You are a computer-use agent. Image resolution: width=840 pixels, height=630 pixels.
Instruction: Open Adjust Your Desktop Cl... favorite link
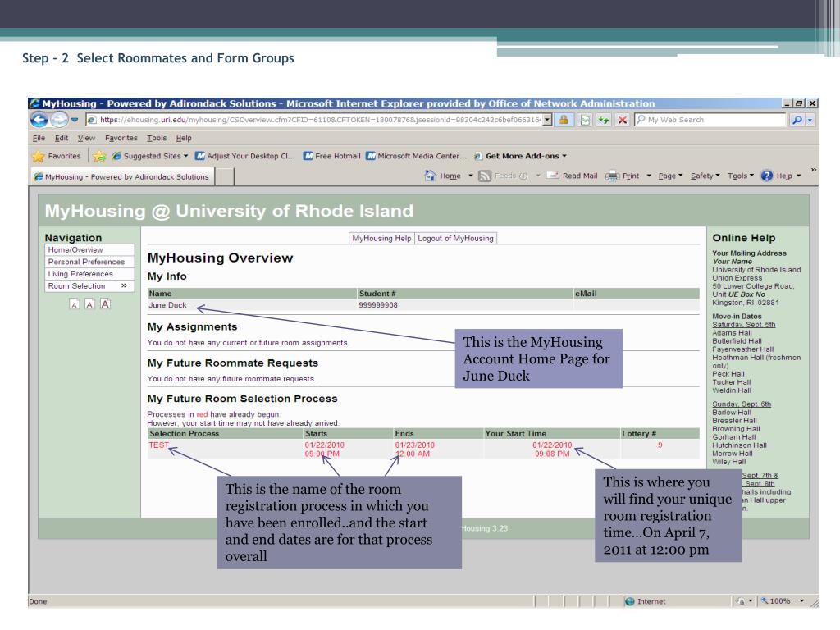click(244, 156)
